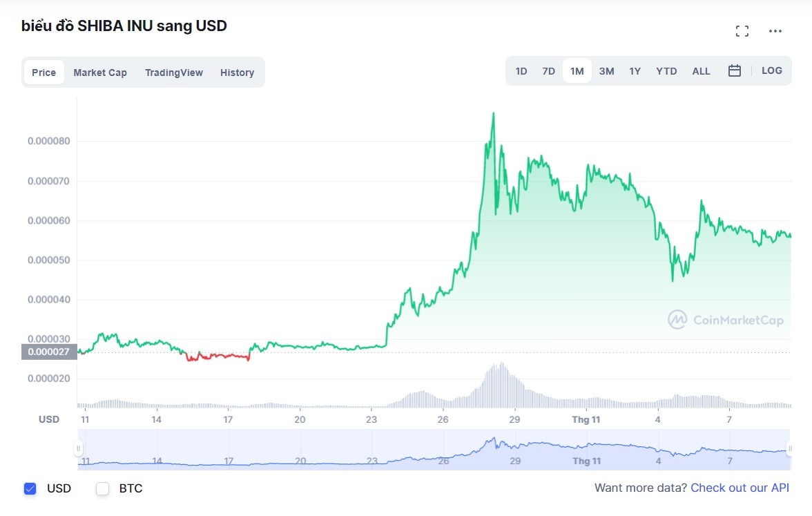Toggle LOG scale on chart

(x=772, y=71)
